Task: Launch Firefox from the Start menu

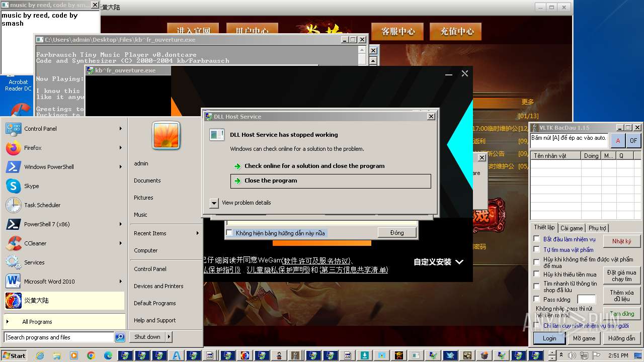Action: click(64, 148)
